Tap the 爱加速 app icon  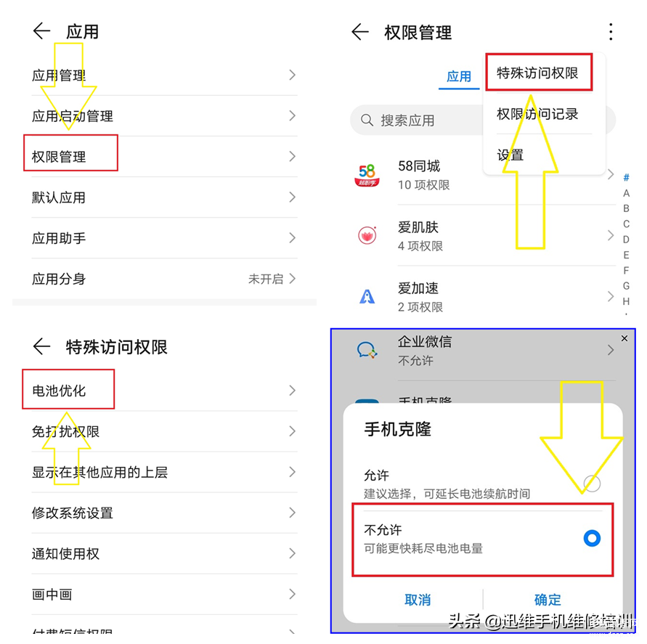(x=367, y=296)
